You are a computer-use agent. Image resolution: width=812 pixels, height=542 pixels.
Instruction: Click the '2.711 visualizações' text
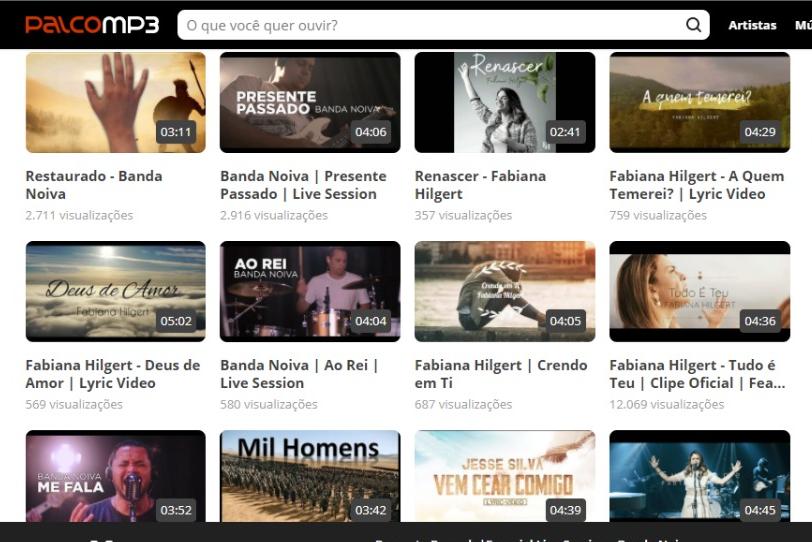coord(79,215)
